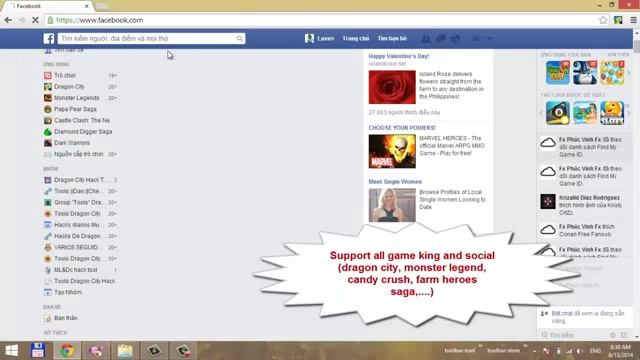
Task: Open Tìm bạn bè in the header
Action: point(392,38)
